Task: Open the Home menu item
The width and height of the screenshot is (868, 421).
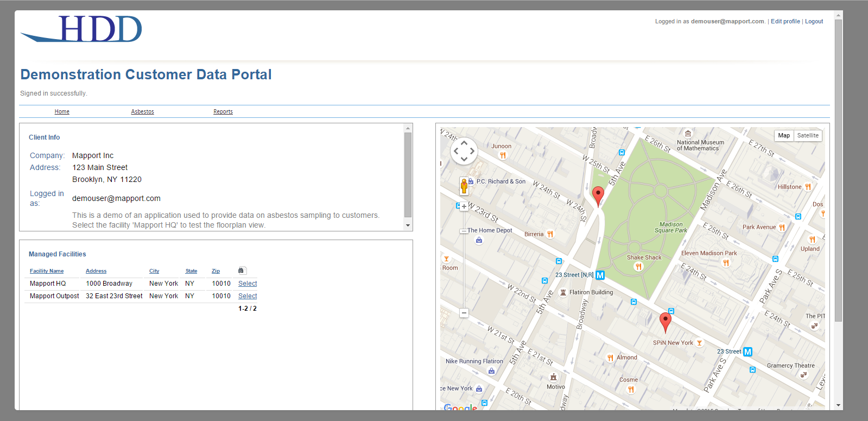Action: click(62, 112)
